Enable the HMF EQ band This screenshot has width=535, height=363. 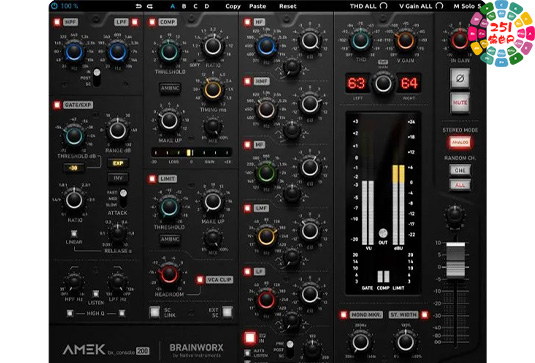(247, 81)
